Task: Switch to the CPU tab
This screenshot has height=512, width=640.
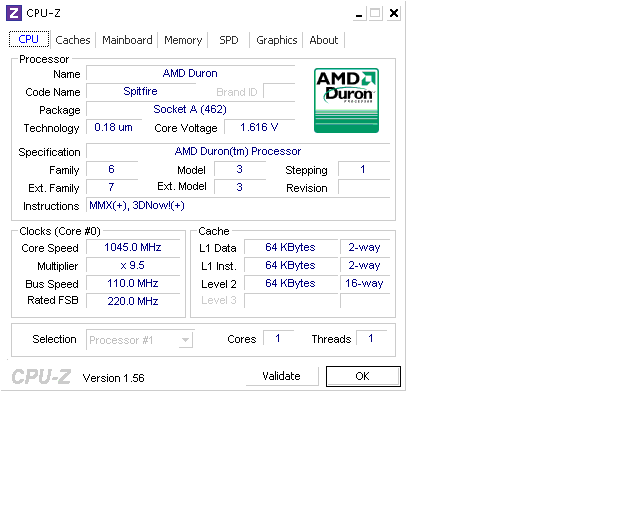Action: (x=29, y=39)
